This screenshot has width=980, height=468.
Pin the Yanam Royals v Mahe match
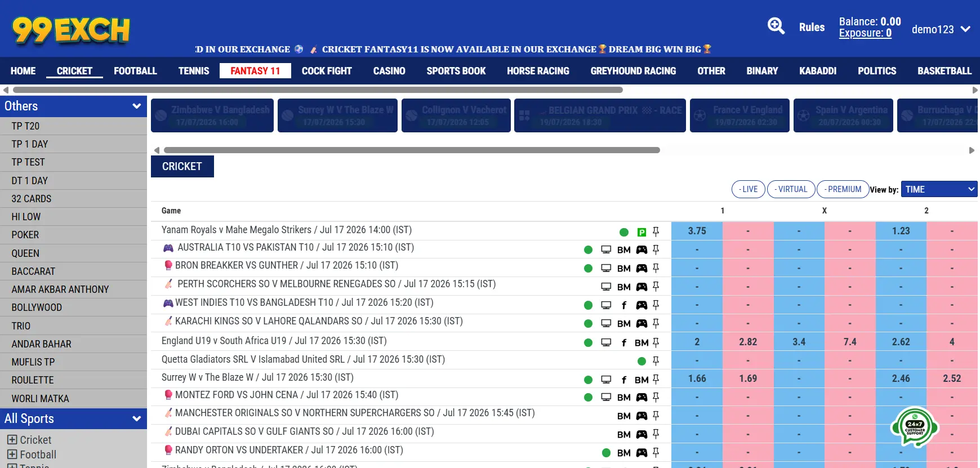click(x=656, y=231)
